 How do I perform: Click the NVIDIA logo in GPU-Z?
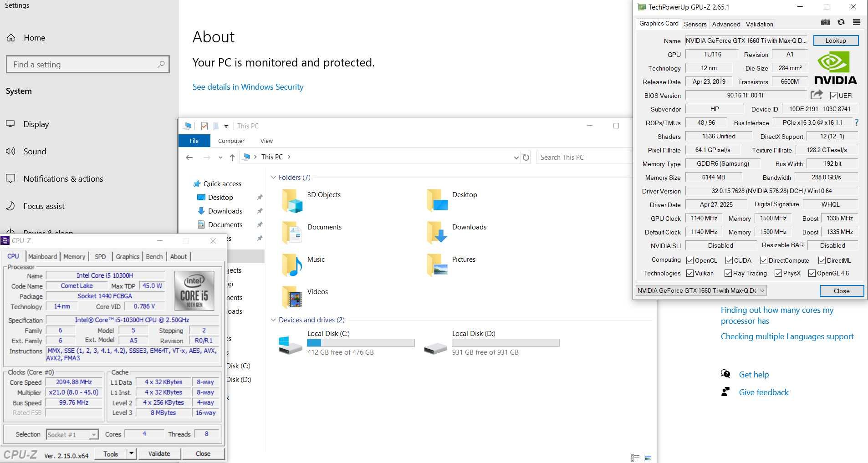(x=835, y=68)
